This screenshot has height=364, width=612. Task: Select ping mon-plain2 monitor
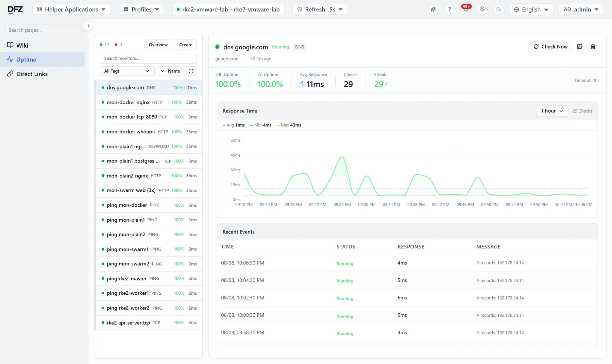149,235
